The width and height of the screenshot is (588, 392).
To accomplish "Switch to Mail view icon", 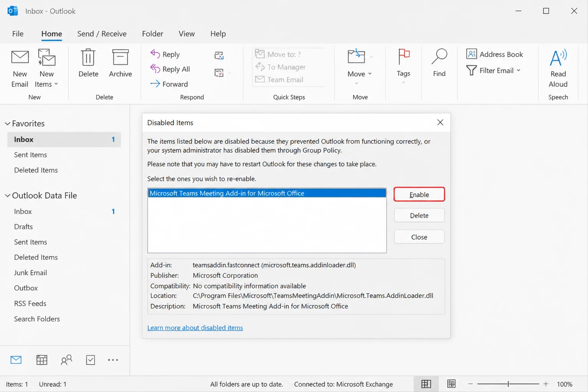I will point(16,360).
